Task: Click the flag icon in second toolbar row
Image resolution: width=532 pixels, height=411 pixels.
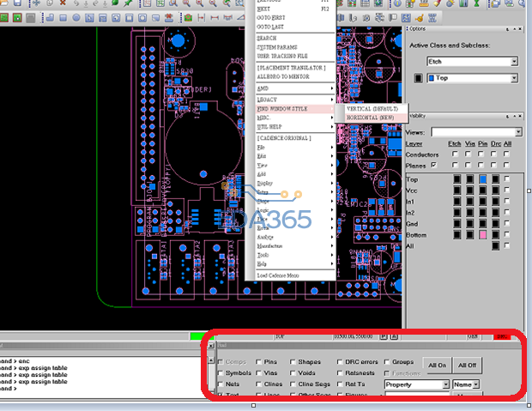Action: tap(392, 18)
